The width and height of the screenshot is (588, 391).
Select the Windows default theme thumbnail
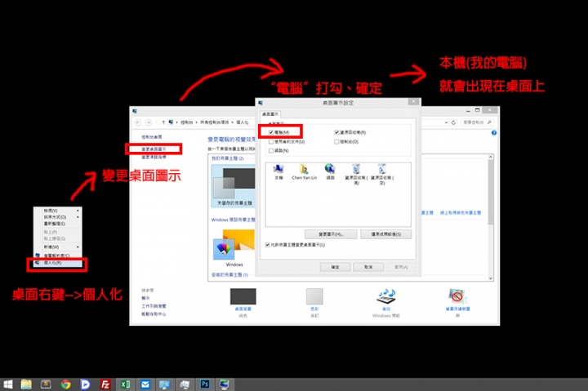[234, 247]
